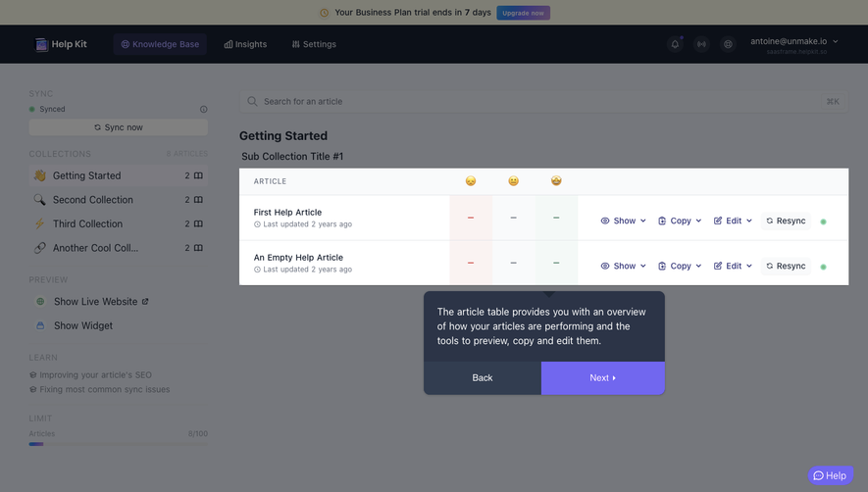
Task: Click the book icon next to Second Collection count
Action: (198, 200)
